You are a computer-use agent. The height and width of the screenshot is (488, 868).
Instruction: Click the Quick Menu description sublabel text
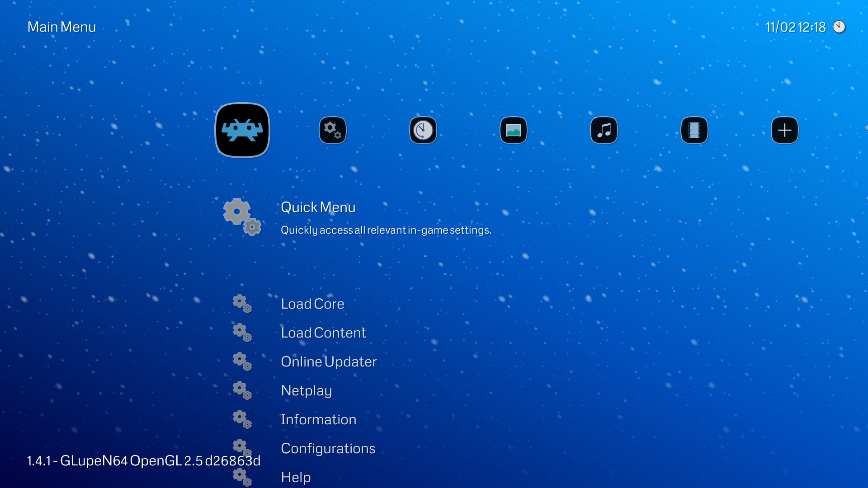coord(386,230)
